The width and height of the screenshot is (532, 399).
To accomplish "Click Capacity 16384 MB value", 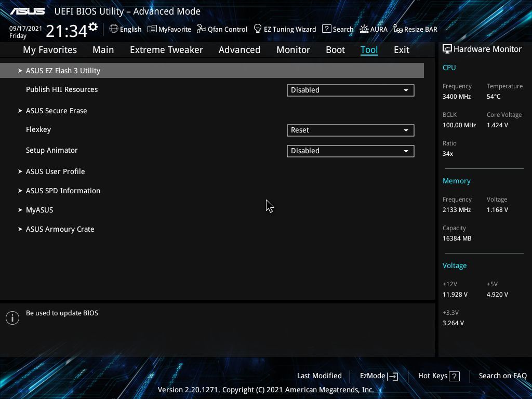I will point(457,238).
